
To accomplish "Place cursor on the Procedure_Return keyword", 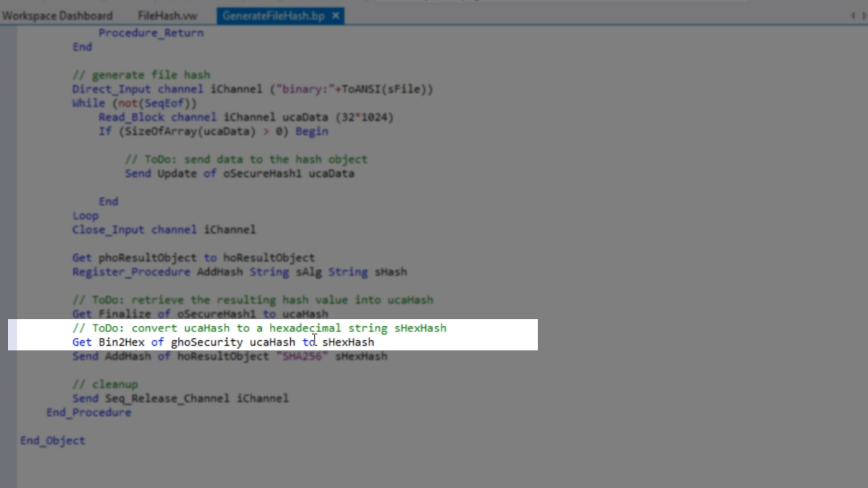I will [151, 33].
